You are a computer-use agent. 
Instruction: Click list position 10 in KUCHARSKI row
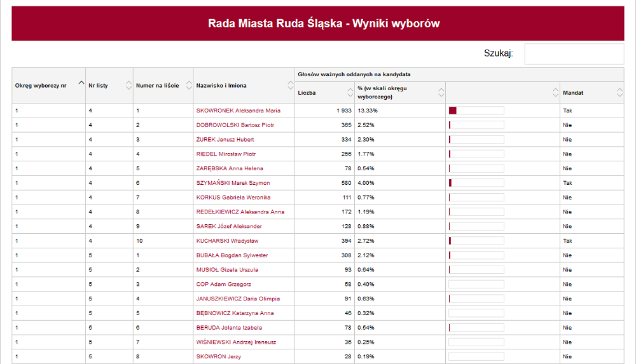tap(139, 241)
